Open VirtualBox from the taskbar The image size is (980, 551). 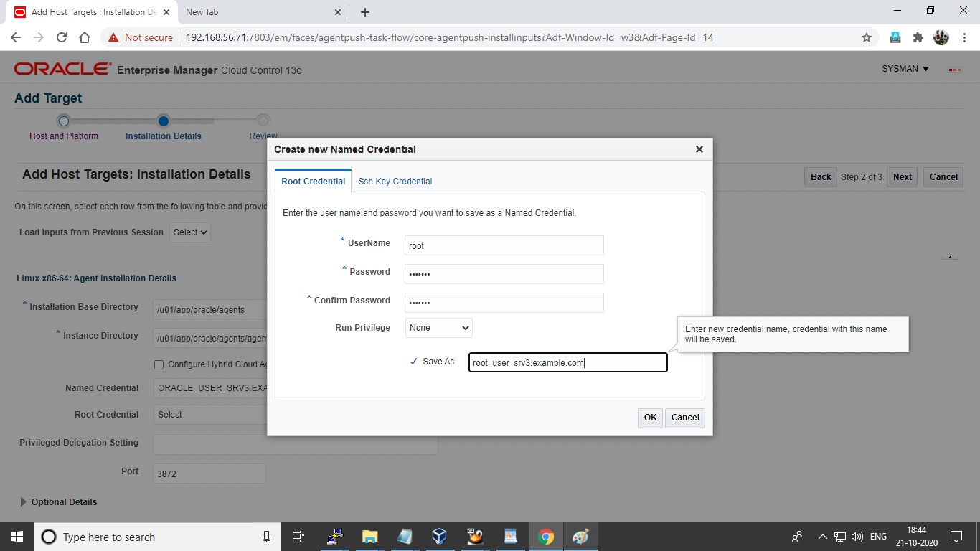point(439,536)
